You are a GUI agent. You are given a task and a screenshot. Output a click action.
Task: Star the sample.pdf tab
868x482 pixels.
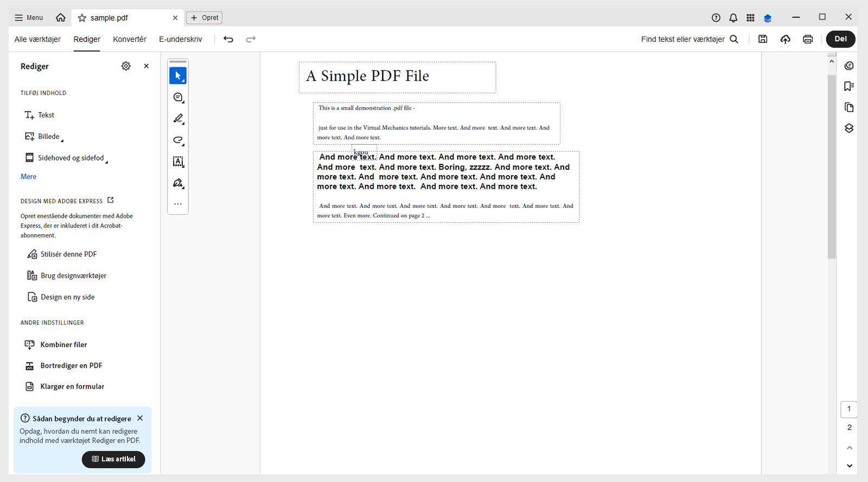(x=82, y=18)
